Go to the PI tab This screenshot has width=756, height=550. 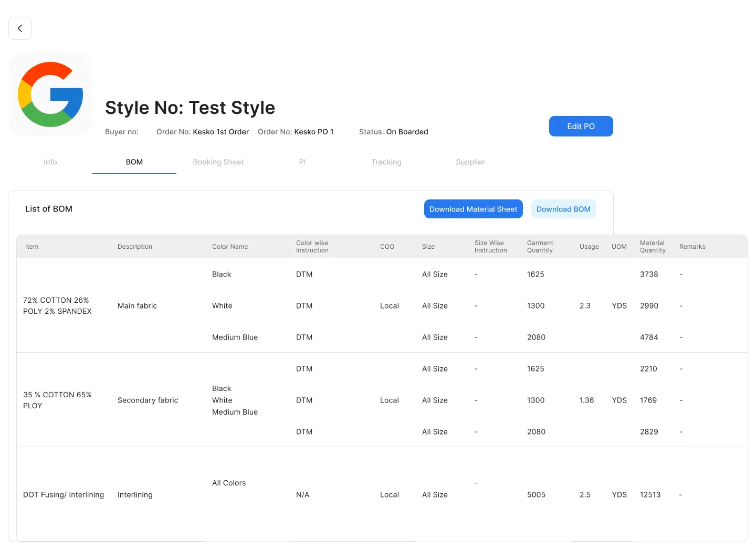coord(302,162)
